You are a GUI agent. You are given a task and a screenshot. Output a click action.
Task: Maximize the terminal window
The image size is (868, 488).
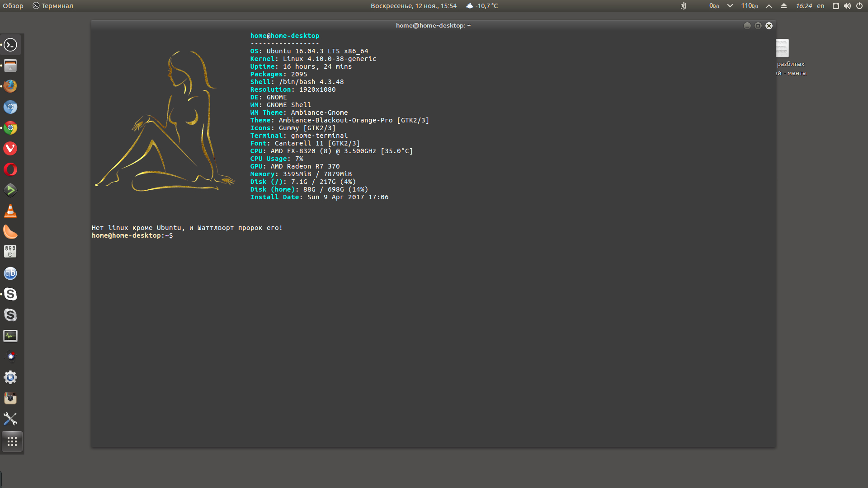tap(758, 26)
